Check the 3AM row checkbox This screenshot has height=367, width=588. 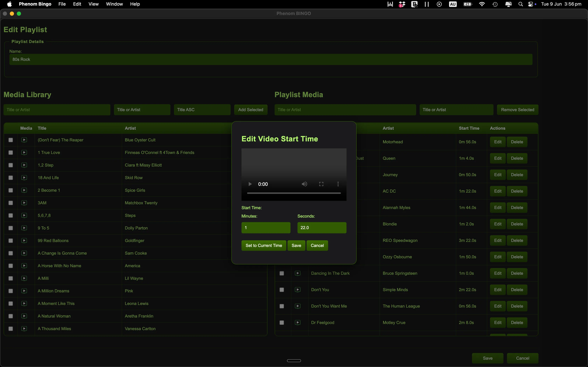click(11, 203)
